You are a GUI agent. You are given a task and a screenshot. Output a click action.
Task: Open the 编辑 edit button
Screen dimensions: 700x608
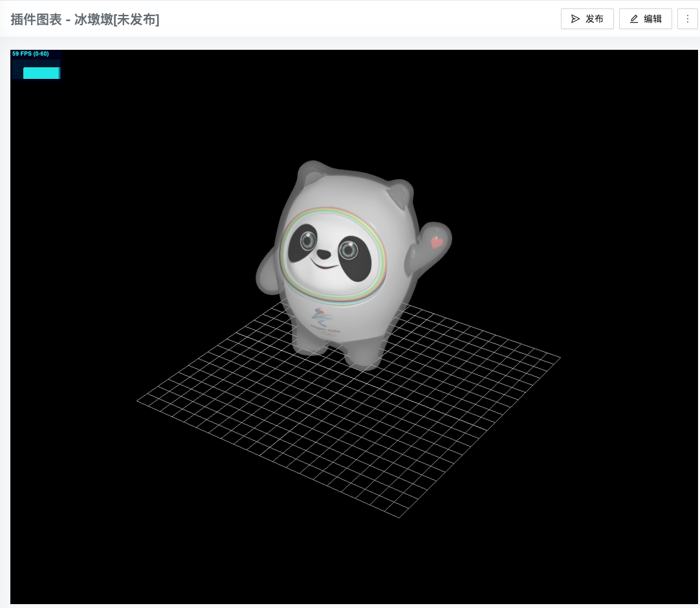645,19
